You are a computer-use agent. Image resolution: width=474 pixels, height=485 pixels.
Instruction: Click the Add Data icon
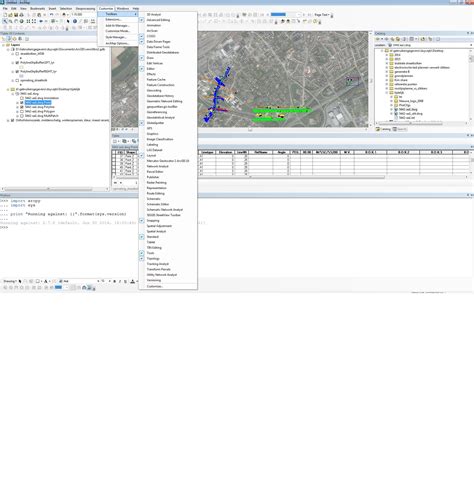point(64,15)
